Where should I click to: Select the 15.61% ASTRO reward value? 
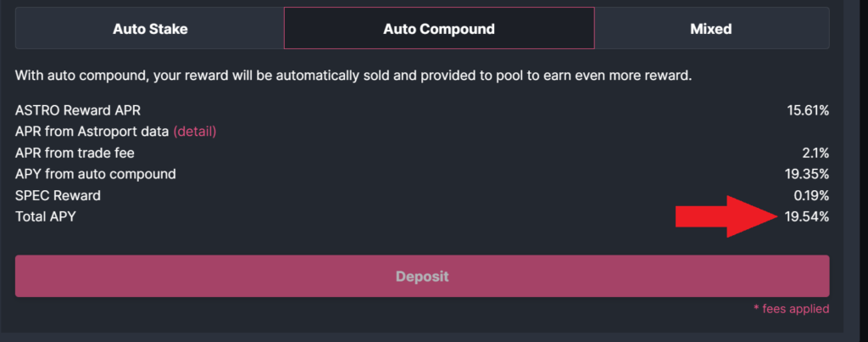807,110
